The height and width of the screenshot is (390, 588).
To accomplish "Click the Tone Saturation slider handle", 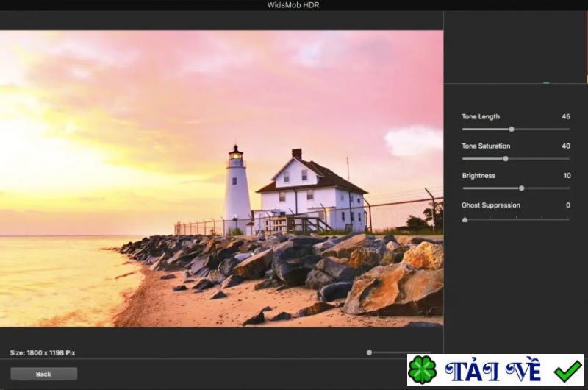I will click(x=506, y=159).
